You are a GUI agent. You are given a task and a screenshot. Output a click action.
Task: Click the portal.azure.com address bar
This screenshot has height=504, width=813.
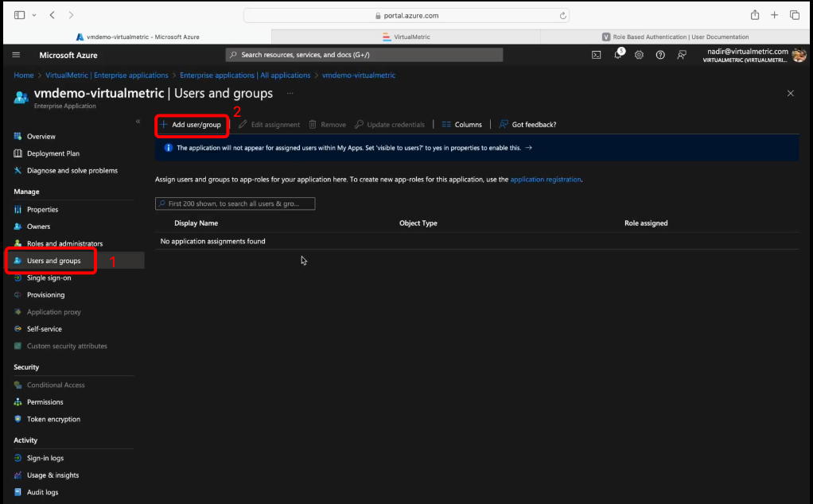pyautogui.click(x=406, y=16)
